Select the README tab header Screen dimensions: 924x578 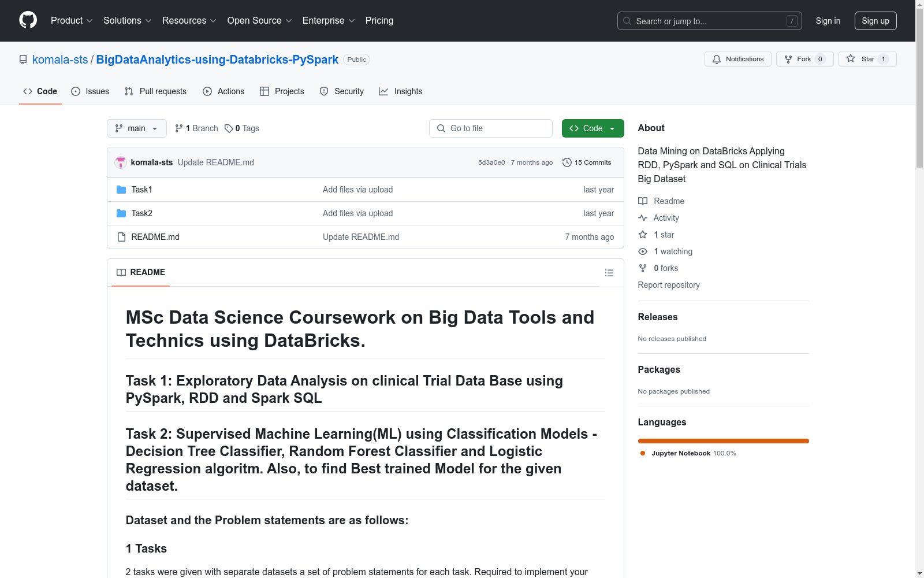(141, 272)
